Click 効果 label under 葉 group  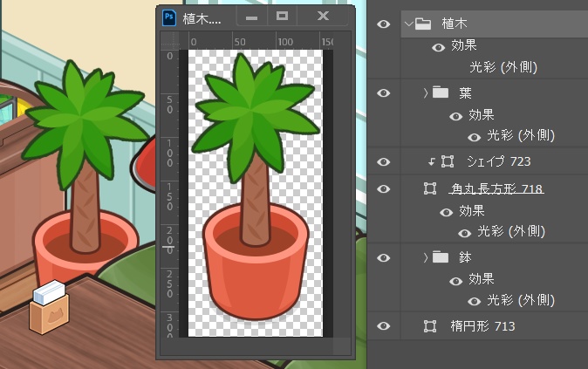[481, 115]
